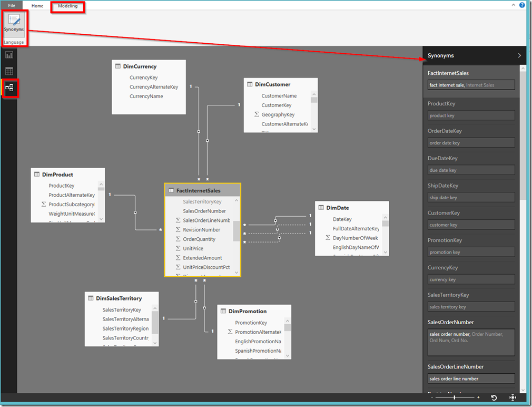Click the Fit to screen icon
532x407 pixels.
click(x=512, y=398)
